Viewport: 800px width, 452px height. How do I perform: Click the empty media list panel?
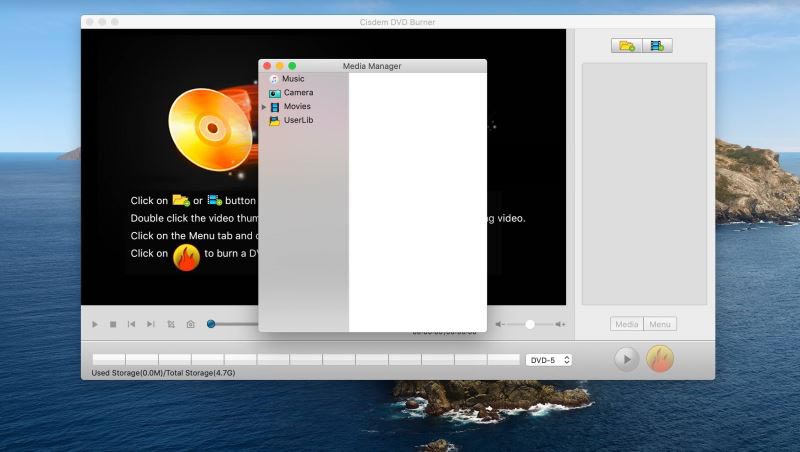(644, 184)
